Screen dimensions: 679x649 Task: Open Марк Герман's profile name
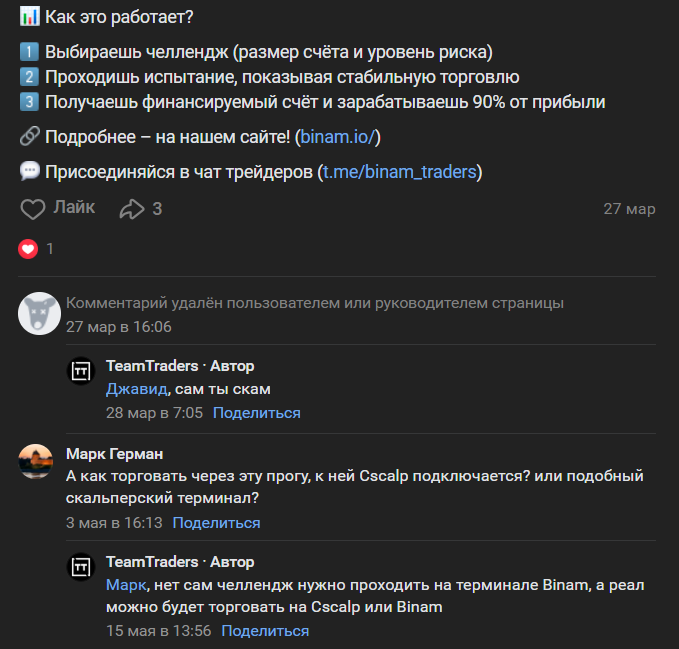tap(114, 454)
